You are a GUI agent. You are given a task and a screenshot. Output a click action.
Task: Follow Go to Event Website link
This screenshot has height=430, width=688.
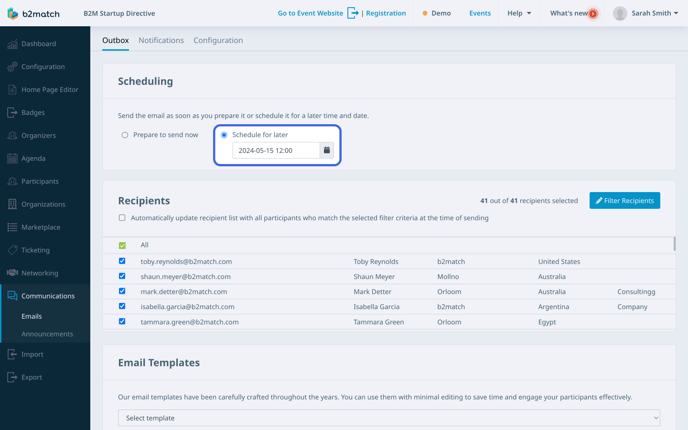pos(310,13)
